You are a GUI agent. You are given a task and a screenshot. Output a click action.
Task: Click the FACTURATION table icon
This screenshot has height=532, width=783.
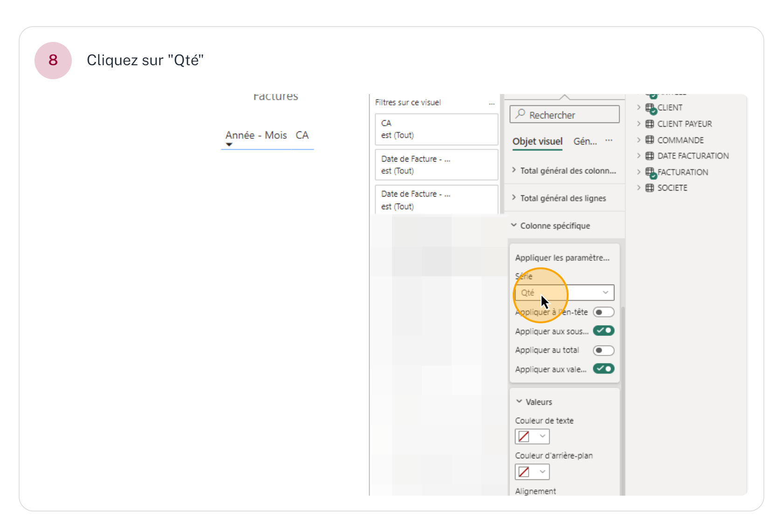[650, 172]
